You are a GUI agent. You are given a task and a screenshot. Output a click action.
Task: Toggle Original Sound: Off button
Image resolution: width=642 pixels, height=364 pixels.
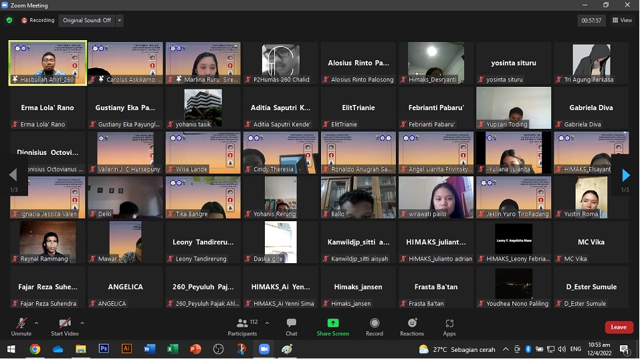[86, 21]
